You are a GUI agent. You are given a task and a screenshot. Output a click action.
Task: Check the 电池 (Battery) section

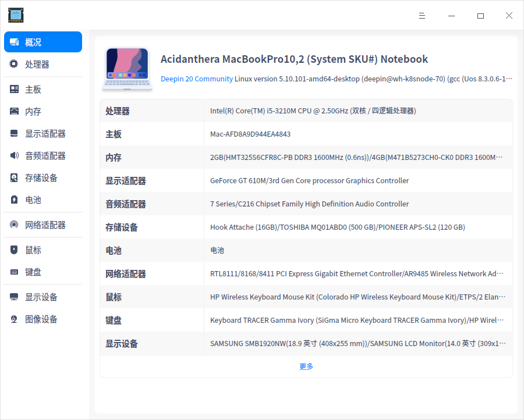tap(32, 200)
